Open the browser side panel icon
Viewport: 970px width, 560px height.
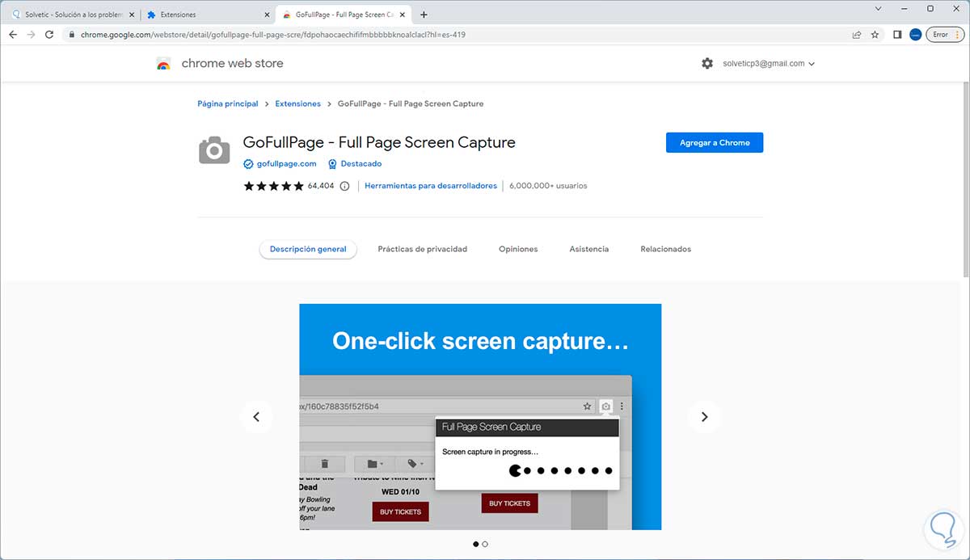pos(897,35)
